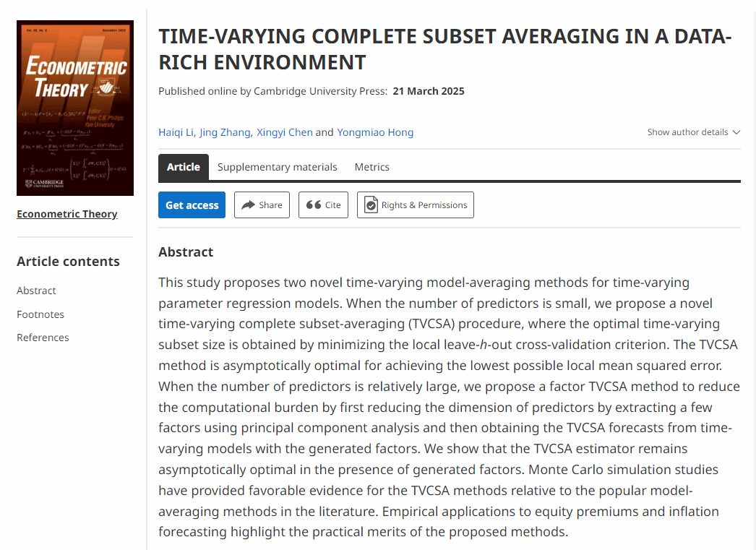
Task: Click the Share button label
Action: click(270, 205)
